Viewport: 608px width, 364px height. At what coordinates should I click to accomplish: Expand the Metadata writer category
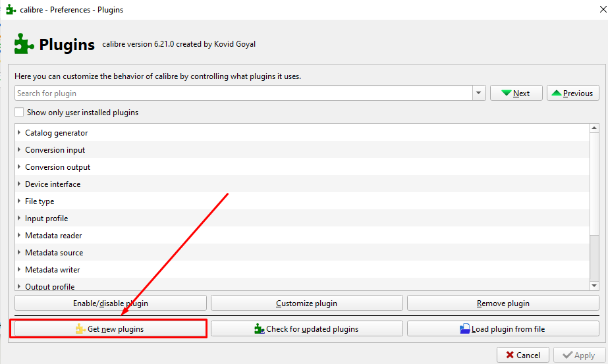(x=19, y=269)
